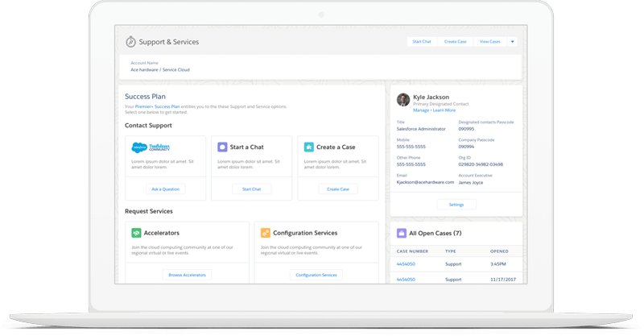The width and height of the screenshot is (644, 336).
Task: Click the Support & Services header icon
Action: [130, 42]
